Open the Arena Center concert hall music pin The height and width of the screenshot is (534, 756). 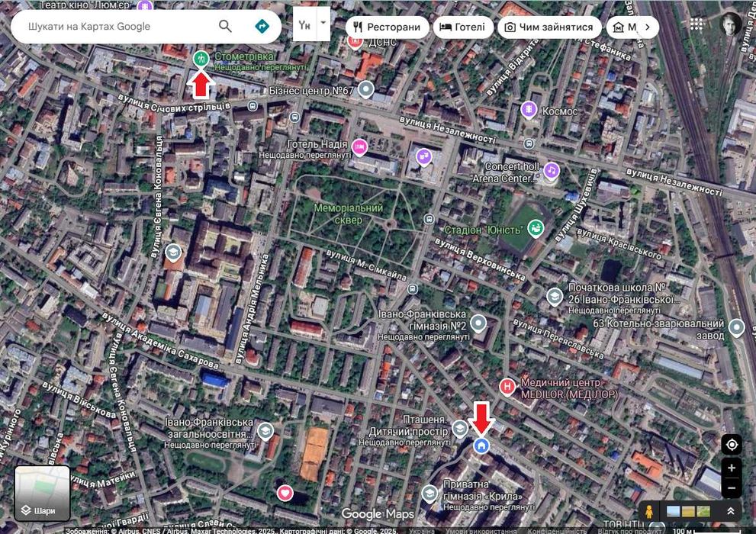[x=551, y=171]
